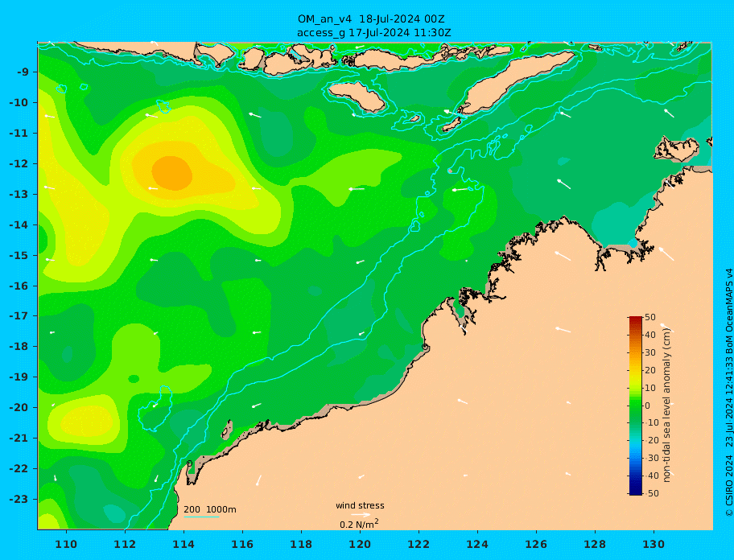The height and width of the screenshot is (560, 734).
Task: Click the latitude label -23
Action: point(19,499)
